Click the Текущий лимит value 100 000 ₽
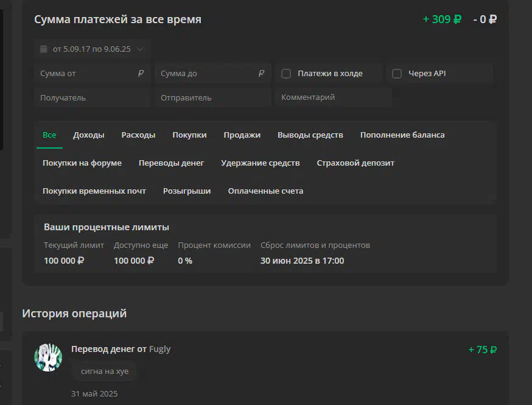 [64, 261]
